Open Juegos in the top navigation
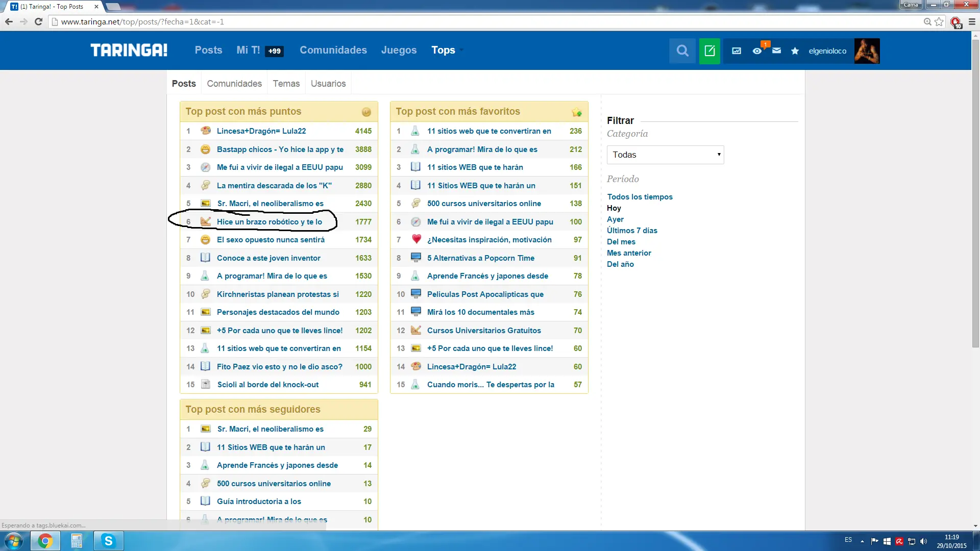This screenshot has height=551, width=980. (399, 50)
